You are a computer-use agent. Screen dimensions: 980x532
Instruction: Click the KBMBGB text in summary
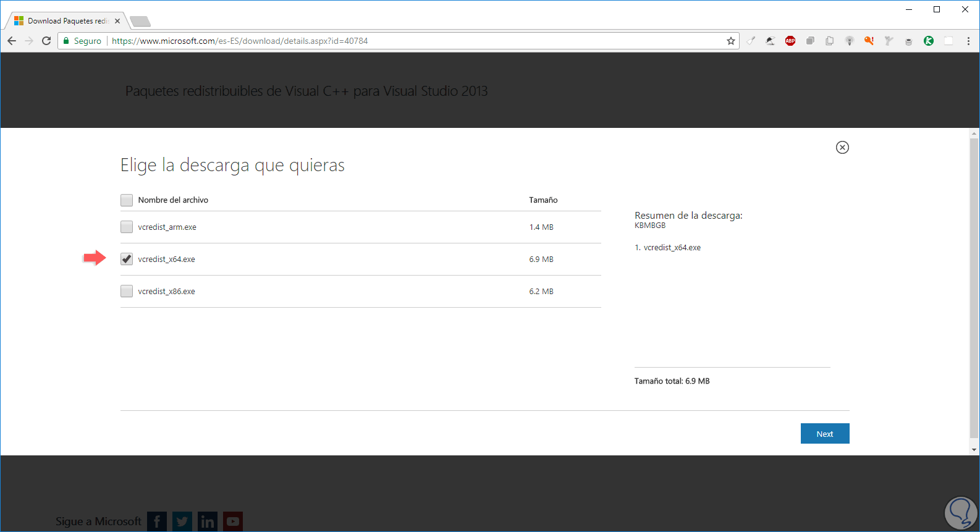pos(650,226)
